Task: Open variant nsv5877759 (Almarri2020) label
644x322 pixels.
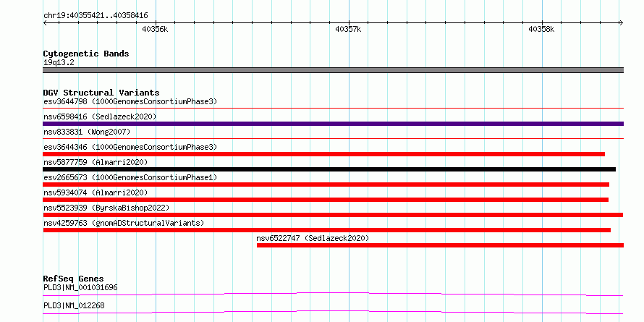Action: 96,162
